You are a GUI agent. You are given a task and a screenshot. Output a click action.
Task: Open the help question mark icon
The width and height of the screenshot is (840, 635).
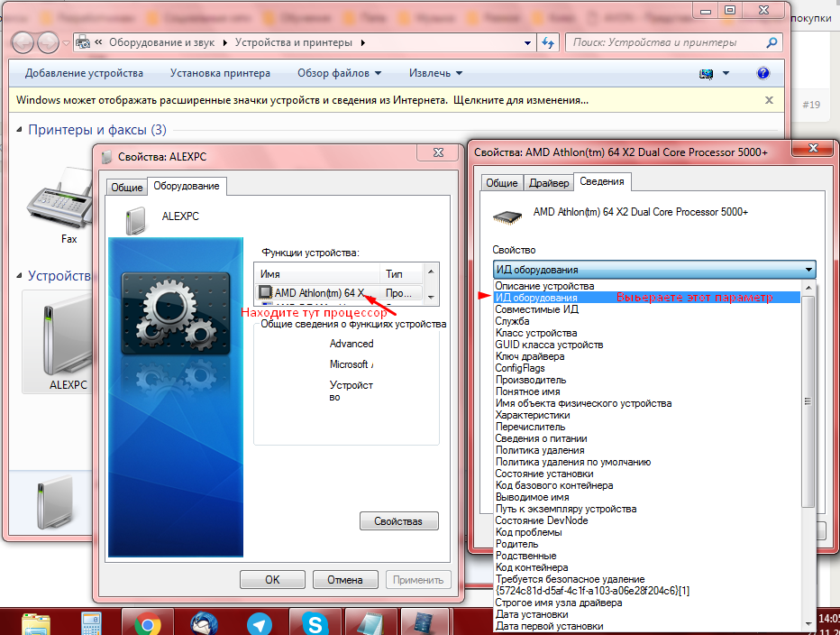point(762,73)
